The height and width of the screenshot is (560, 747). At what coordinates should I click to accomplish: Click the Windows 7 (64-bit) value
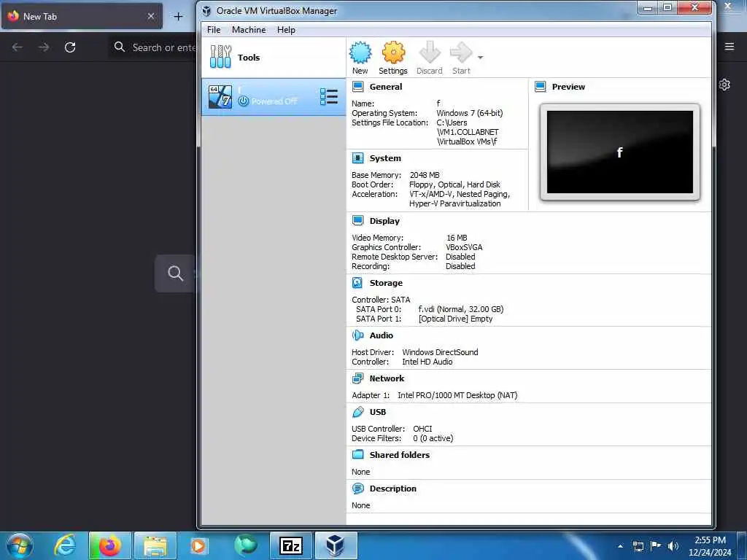469,113
